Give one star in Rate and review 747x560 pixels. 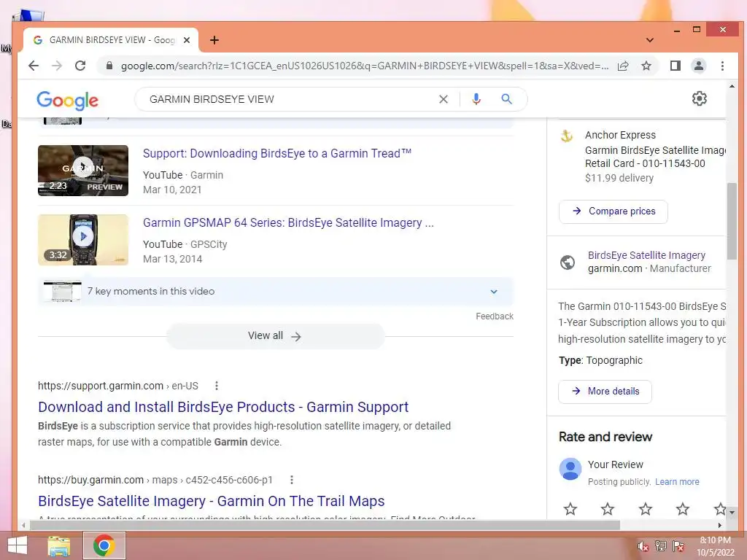pyautogui.click(x=570, y=509)
